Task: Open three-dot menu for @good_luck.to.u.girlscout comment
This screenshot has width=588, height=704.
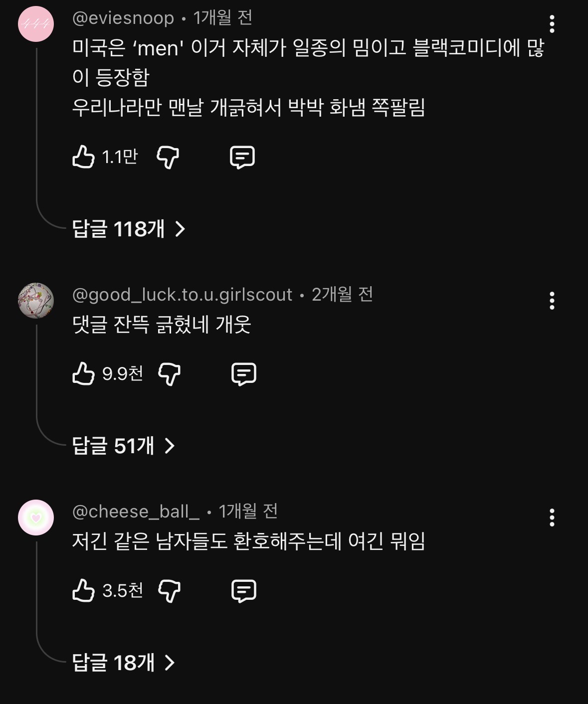Action: pos(552,301)
